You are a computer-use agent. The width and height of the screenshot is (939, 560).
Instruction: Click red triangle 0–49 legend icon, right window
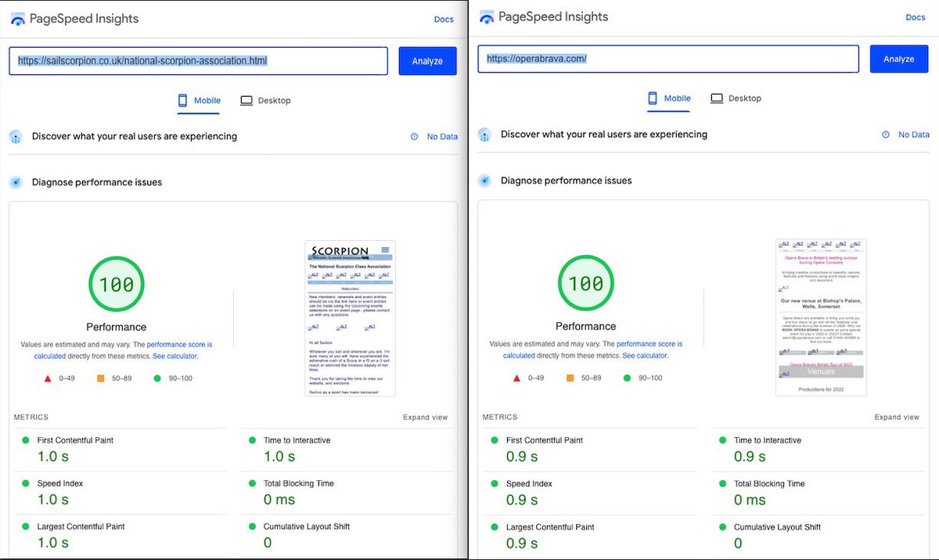[517, 378]
